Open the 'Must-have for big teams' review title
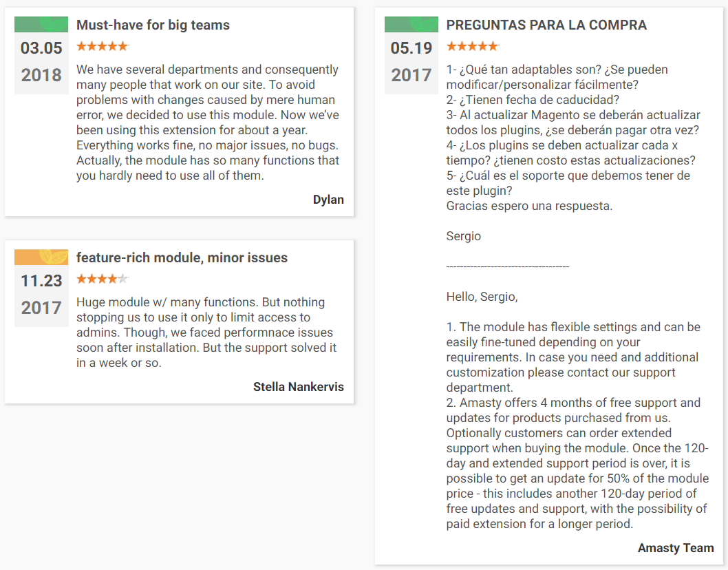The height and width of the screenshot is (570, 728). pyautogui.click(x=153, y=25)
